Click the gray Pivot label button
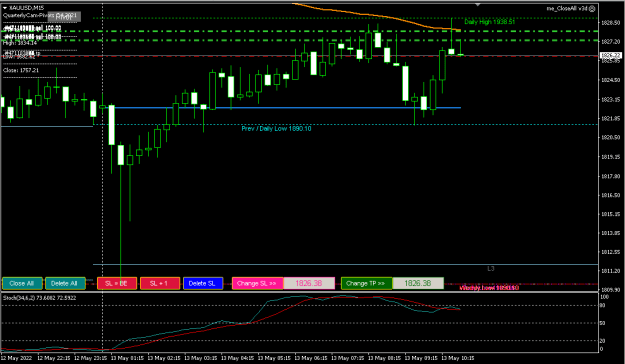 (64, 16)
